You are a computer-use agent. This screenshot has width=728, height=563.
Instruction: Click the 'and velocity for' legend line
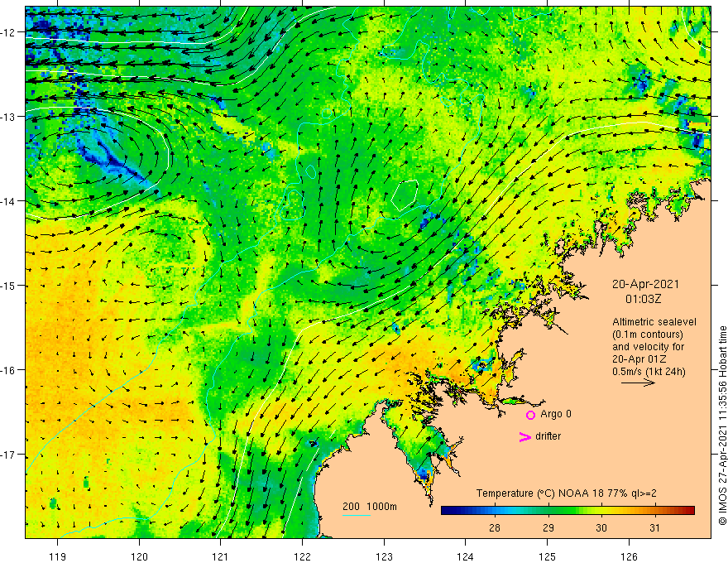648,347
